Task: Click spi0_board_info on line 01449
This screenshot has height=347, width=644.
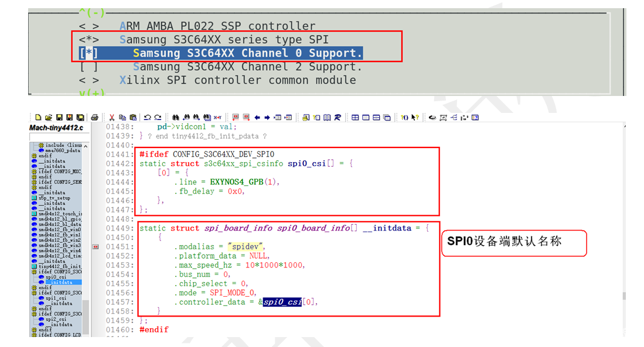Action: coord(314,228)
